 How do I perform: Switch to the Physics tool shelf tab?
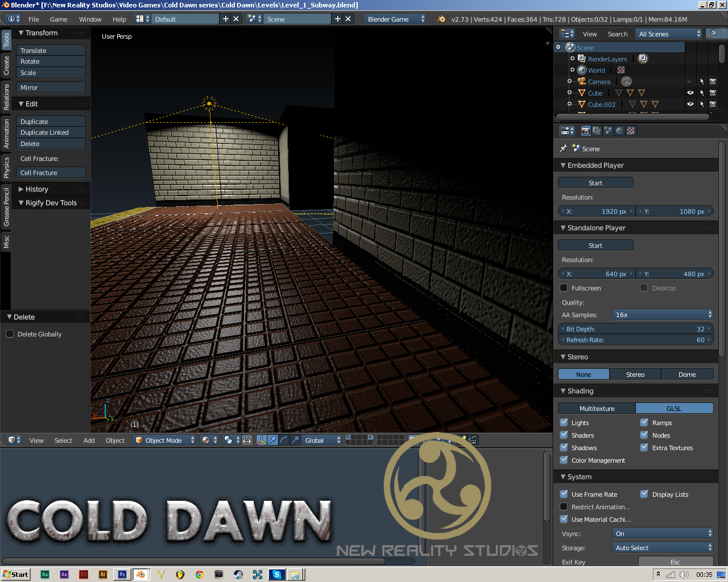tap(6, 168)
